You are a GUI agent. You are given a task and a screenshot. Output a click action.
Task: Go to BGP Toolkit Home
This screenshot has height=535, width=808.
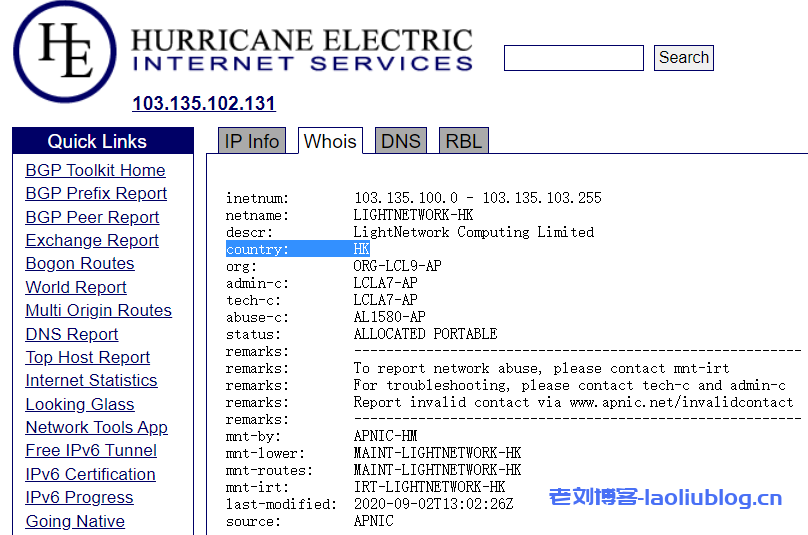pyautogui.click(x=95, y=170)
